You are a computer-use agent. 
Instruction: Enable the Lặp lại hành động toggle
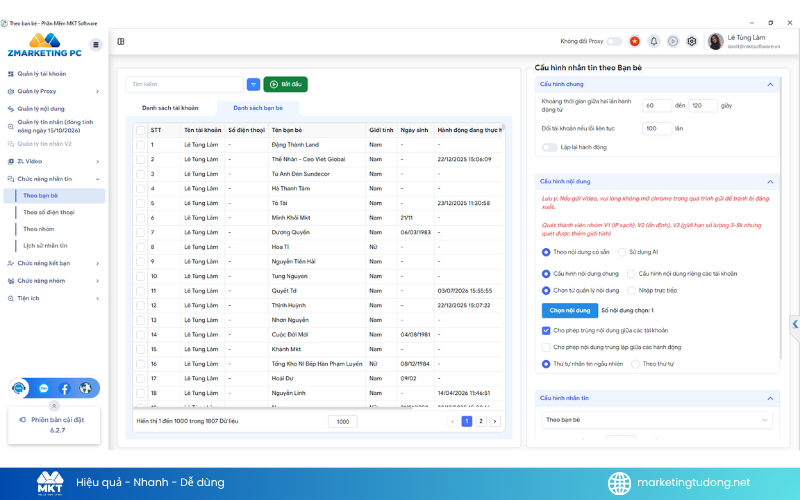[549, 147]
